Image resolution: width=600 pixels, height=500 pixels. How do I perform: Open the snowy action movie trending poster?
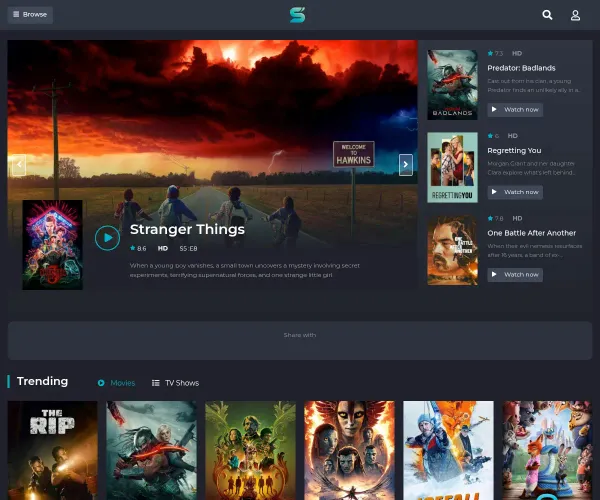pyautogui.click(x=448, y=450)
